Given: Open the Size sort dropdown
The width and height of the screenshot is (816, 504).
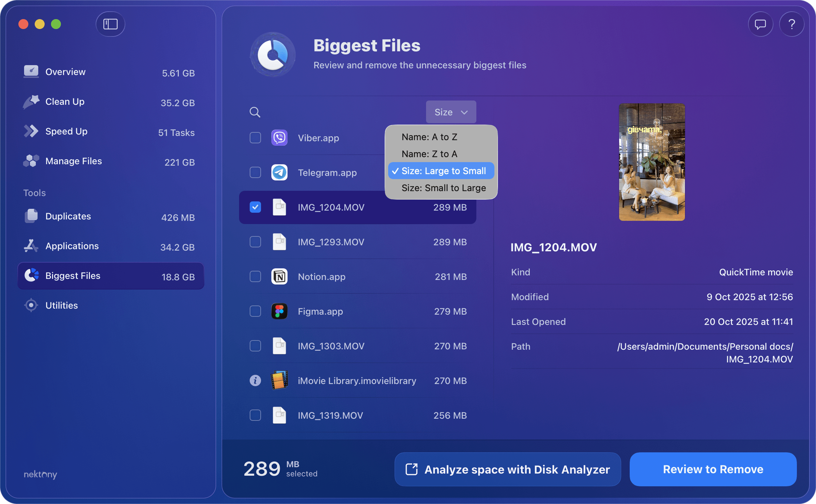Looking at the screenshot, I should [x=450, y=112].
